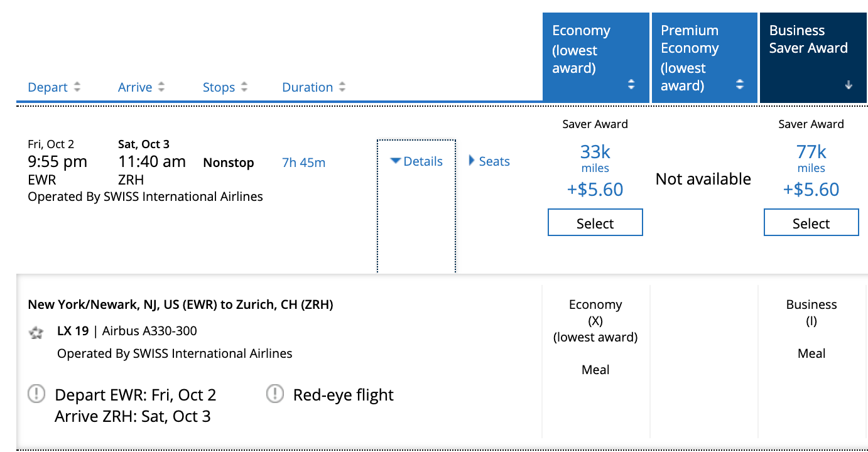Click the Duration column sort arrows icon
The width and height of the screenshot is (868, 452).
coord(342,88)
